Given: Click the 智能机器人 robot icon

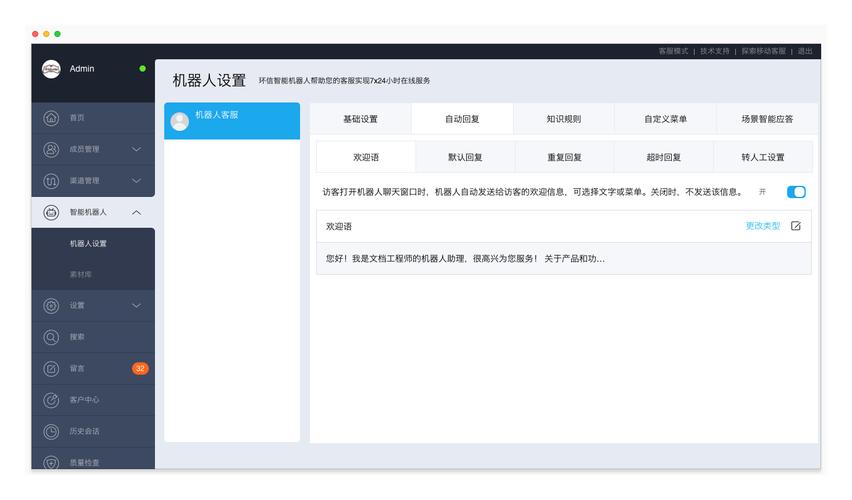Looking at the screenshot, I should point(51,212).
